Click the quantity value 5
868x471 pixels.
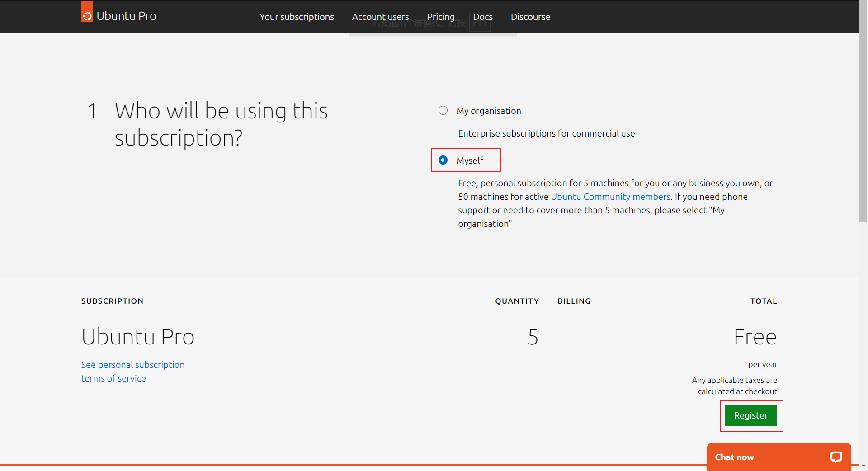533,337
